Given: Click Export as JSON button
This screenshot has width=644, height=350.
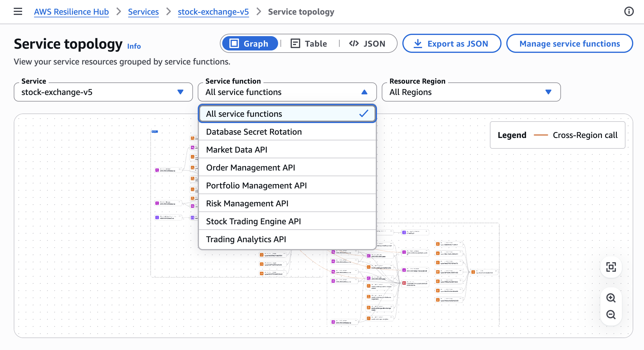Looking at the screenshot, I should (x=452, y=44).
